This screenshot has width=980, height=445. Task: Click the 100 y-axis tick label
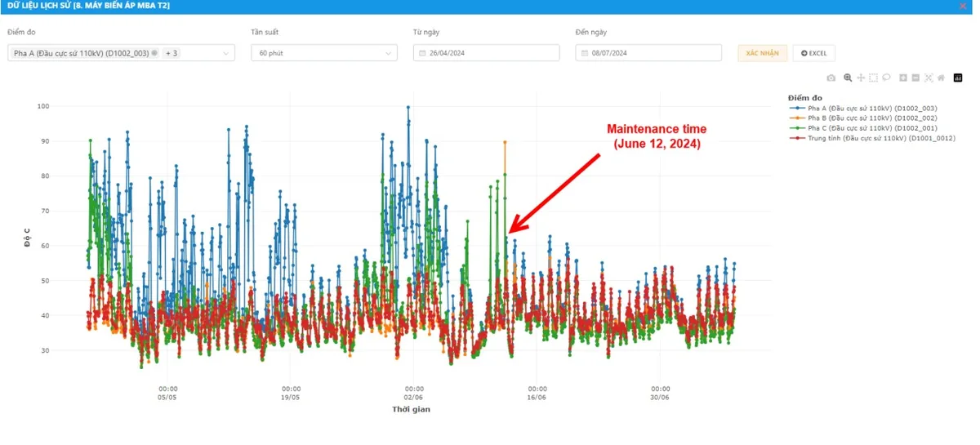[x=43, y=106]
